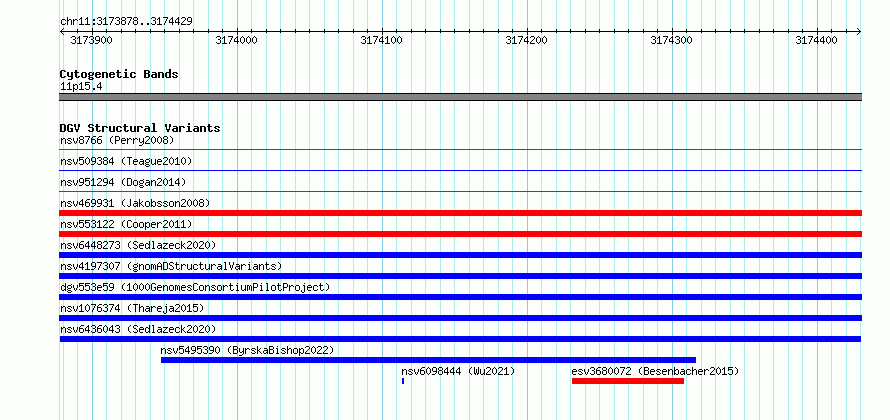Click the nsv8766 (Perry2008) variant label

(x=117, y=140)
